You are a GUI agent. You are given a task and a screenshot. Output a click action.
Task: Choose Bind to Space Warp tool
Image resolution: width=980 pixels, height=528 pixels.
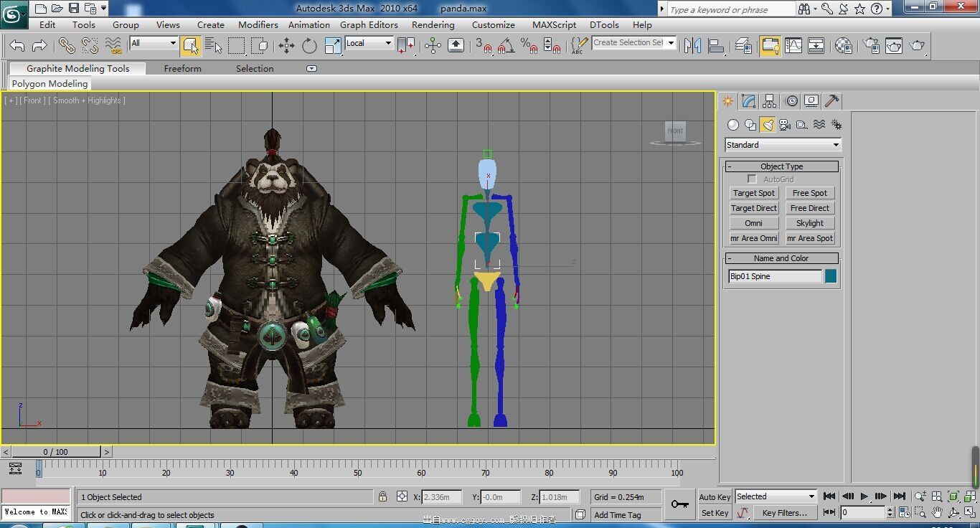pos(113,46)
